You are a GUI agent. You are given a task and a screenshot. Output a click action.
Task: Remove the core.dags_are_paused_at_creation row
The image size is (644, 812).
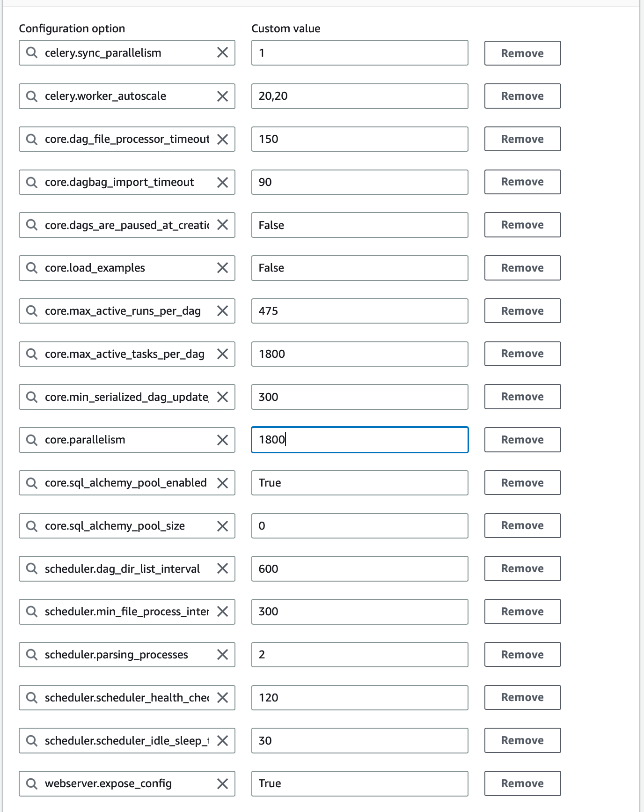[x=522, y=225]
